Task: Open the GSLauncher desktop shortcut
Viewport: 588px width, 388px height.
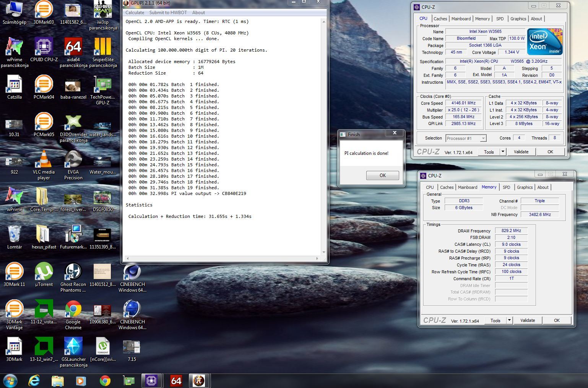Action: coord(73,352)
